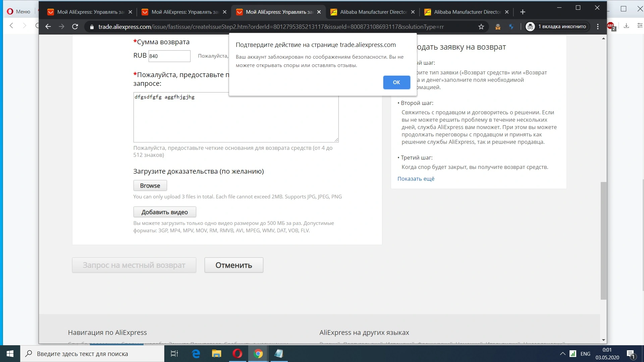Click the incognito tab indicator
The width and height of the screenshot is (644, 362).
click(x=557, y=26)
